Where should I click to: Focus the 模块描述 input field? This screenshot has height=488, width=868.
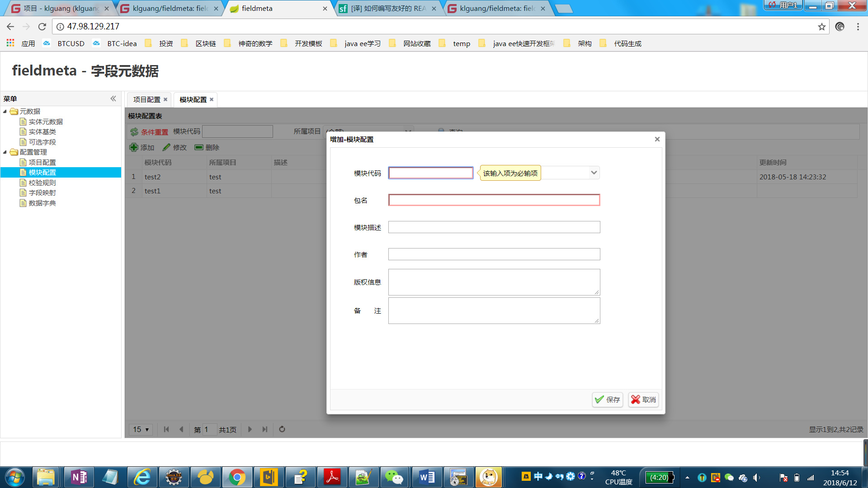(494, 227)
